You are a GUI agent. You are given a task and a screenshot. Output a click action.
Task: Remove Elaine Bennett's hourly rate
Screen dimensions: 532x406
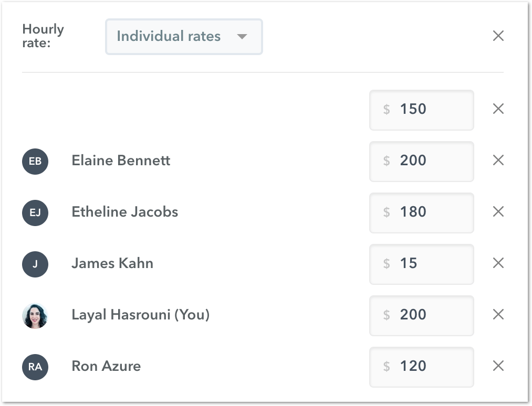pos(498,161)
